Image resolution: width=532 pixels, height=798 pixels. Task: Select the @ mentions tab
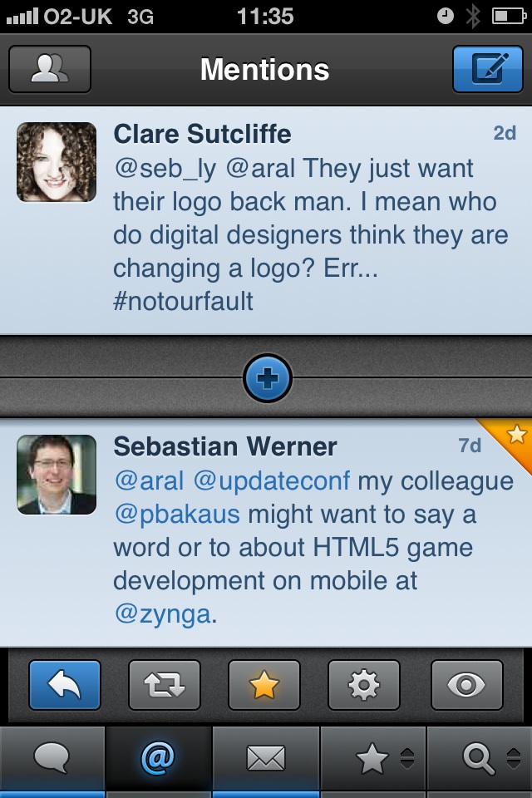click(158, 758)
